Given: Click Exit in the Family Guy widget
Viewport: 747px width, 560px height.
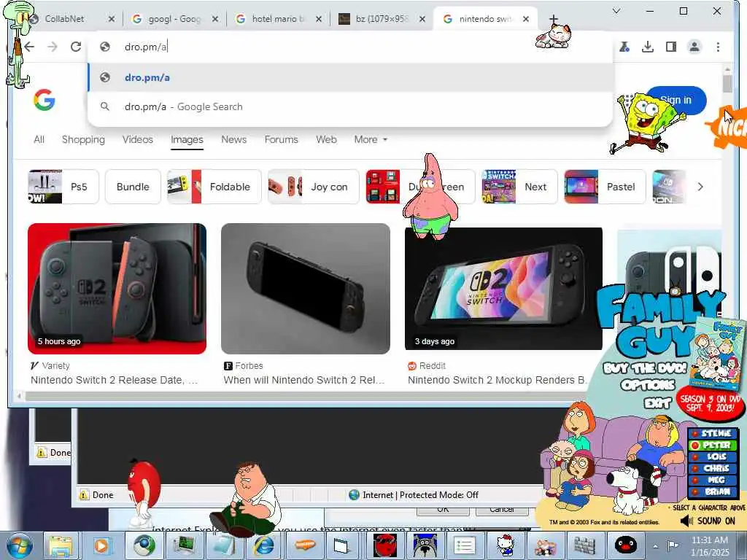Looking at the screenshot, I should [657, 404].
